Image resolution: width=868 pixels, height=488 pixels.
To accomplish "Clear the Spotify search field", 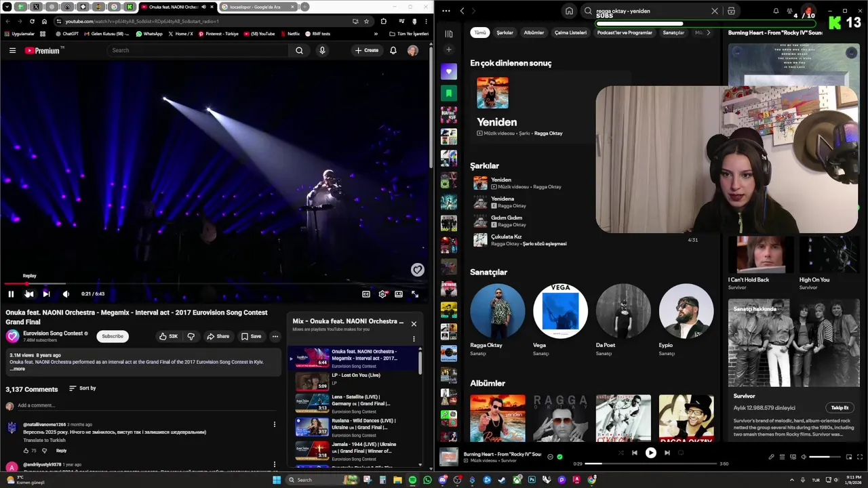I will coord(714,11).
